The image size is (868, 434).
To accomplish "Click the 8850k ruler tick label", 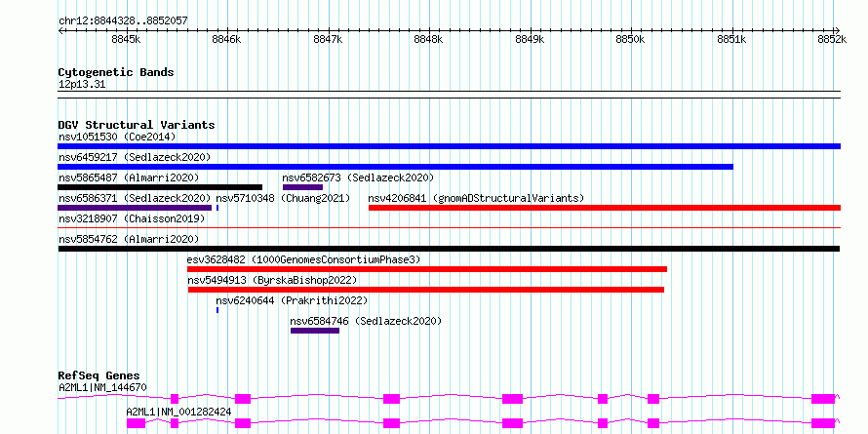I will coord(631,40).
